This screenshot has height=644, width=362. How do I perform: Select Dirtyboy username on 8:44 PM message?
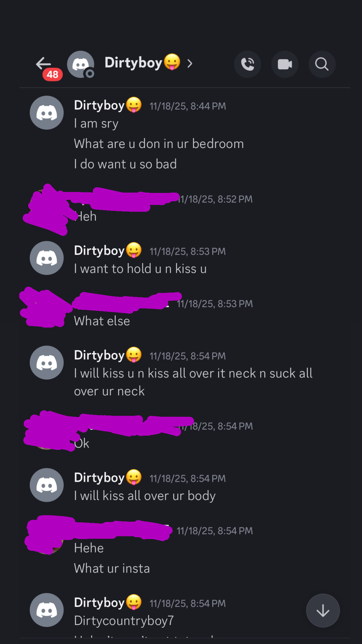pos(108,105)
